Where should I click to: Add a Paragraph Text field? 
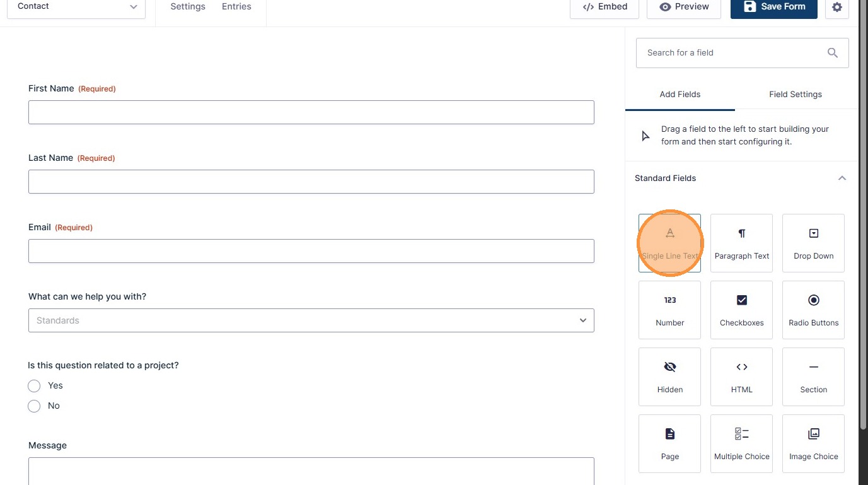tap(741, 243)
